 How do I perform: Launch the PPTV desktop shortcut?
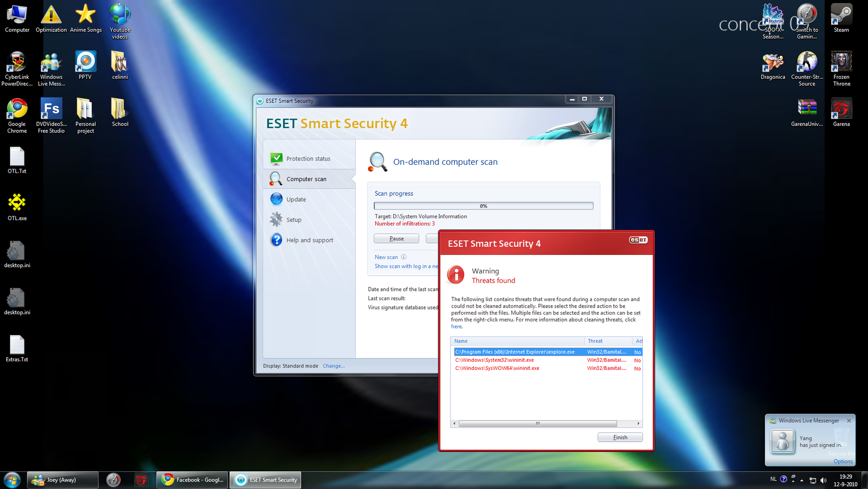85,66
